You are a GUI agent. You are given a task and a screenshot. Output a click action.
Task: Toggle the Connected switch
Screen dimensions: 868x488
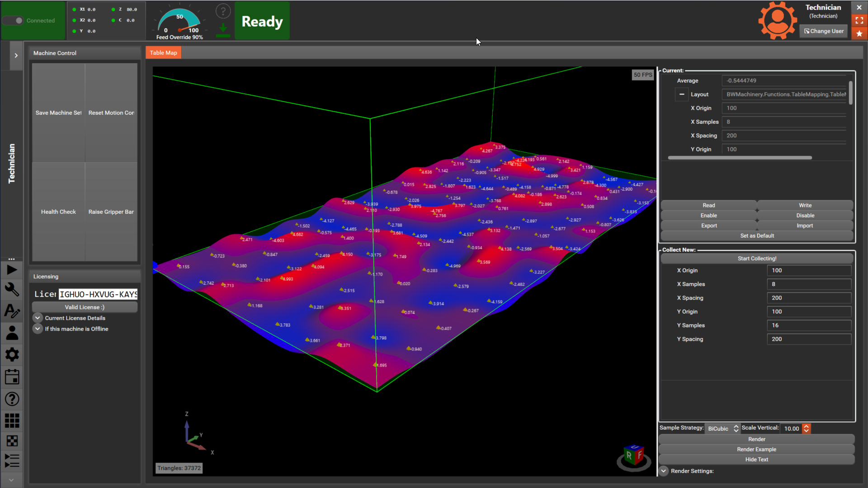13,20
